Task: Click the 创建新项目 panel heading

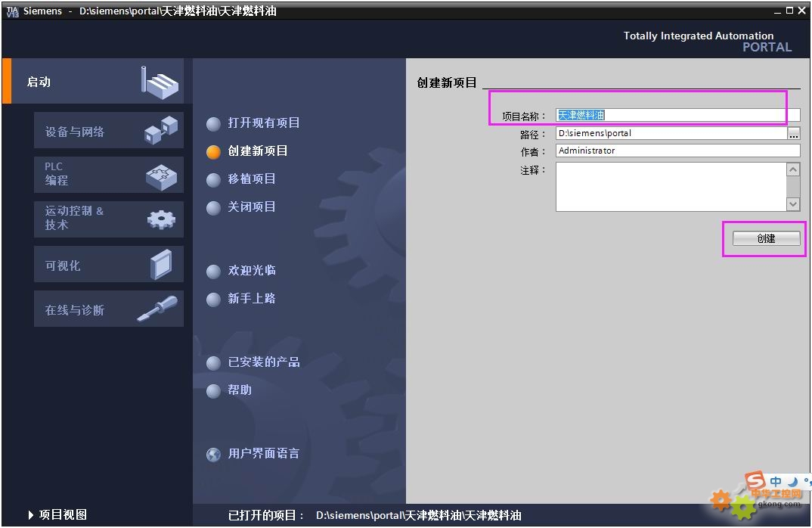Action: point(446,83)
